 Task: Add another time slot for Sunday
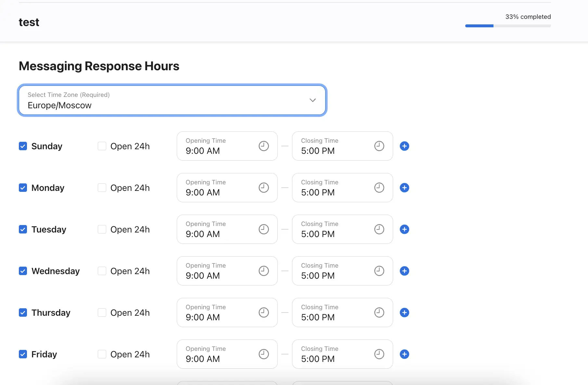coord(404,146)
